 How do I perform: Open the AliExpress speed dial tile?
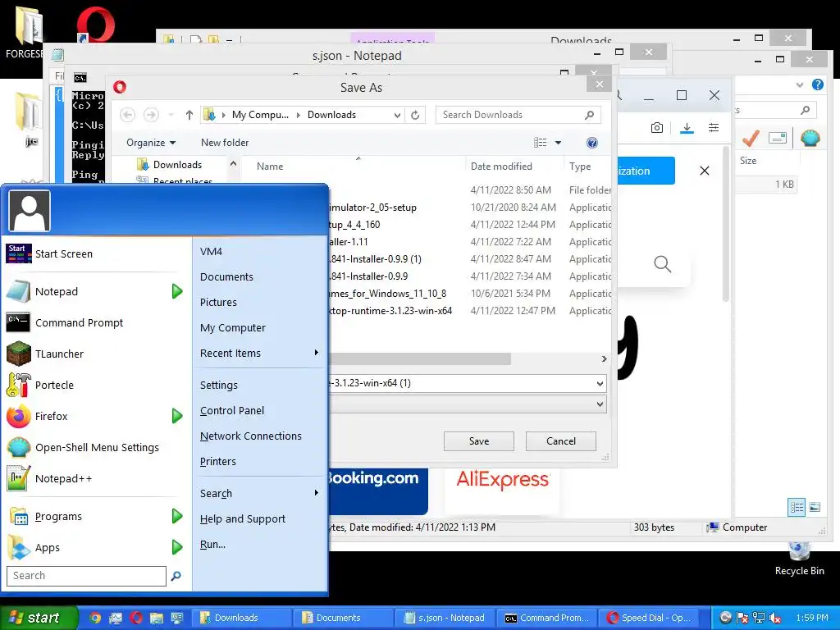click(503, 492)
